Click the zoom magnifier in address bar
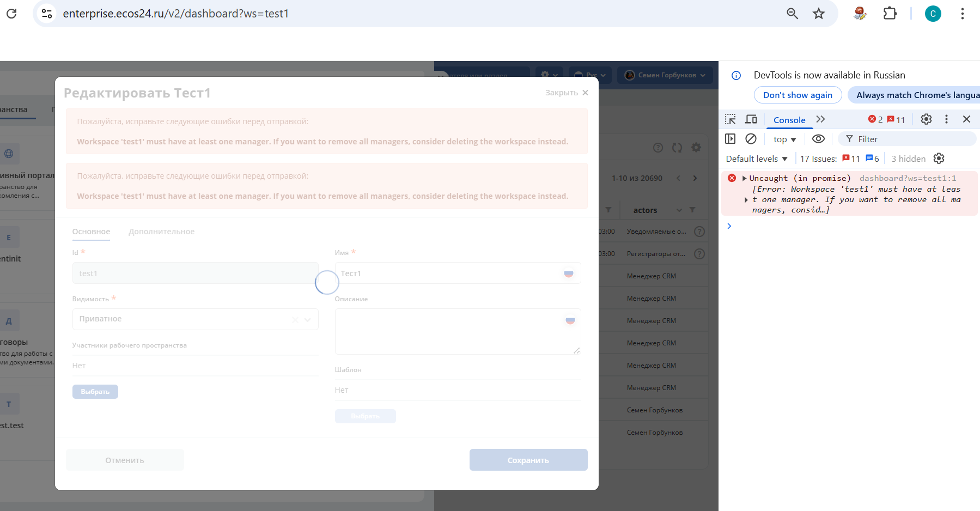The width and height of the screenshot is (980, 511). (793, 14)
